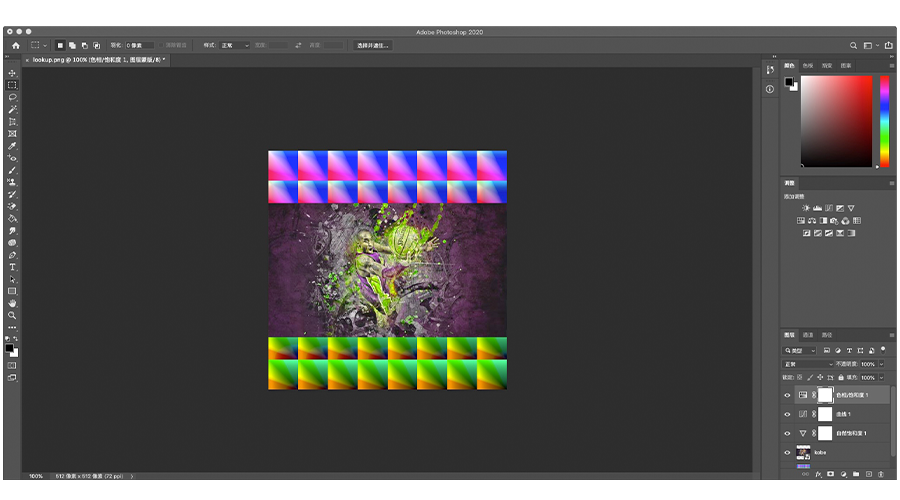
Task: Select the Pen tool
Action: tap(12, 255)
